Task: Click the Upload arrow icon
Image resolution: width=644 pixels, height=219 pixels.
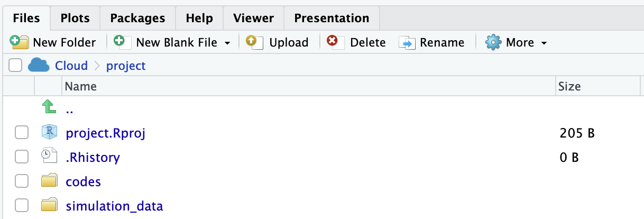Action: click(255, 42)
